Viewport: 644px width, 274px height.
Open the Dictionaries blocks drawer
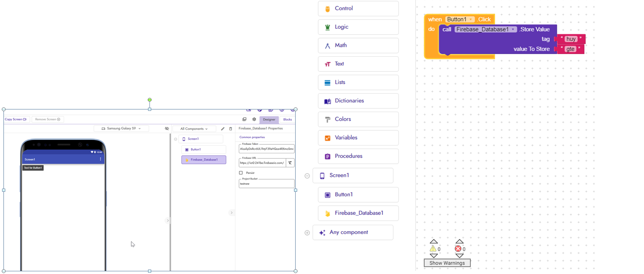[358, 101]
